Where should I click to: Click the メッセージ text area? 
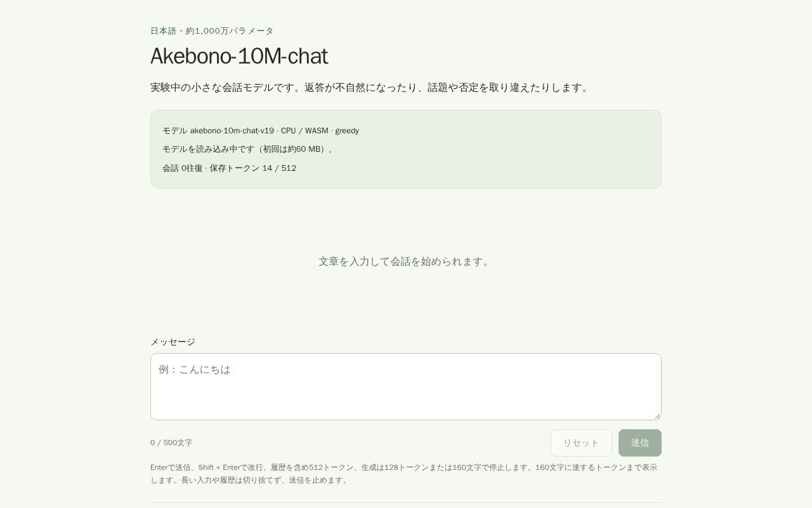406,387
